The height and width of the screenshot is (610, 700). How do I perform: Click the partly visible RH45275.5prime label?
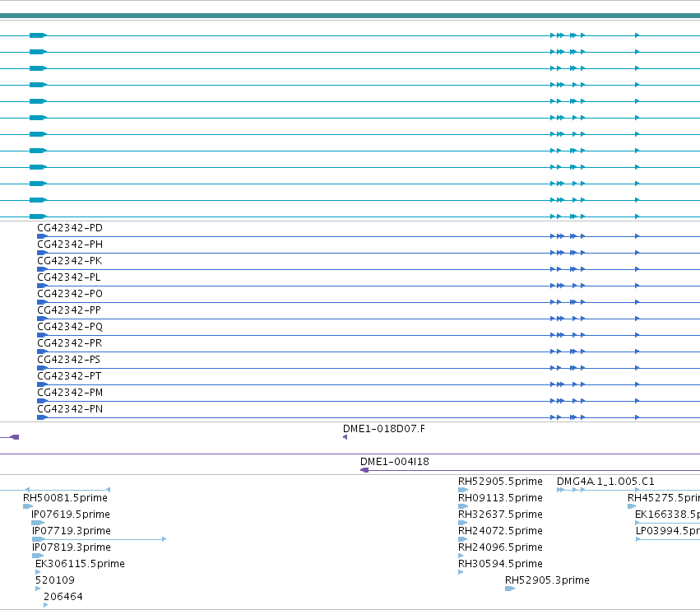tap(663, 498)
